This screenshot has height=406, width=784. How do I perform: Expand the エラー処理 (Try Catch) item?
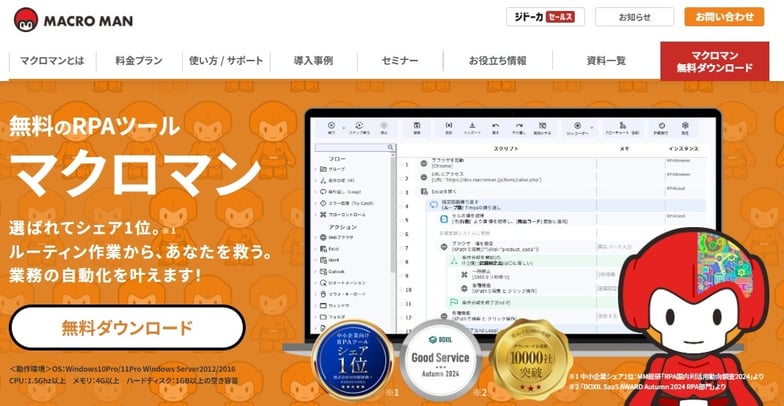click(x=346, y=203)
